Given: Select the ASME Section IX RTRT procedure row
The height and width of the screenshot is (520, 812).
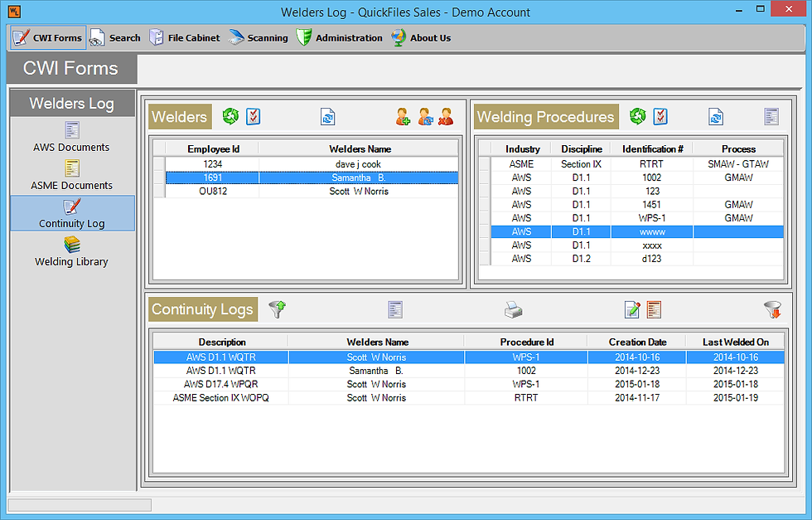Looking at the screenshot, I should [x=637, y=164].
